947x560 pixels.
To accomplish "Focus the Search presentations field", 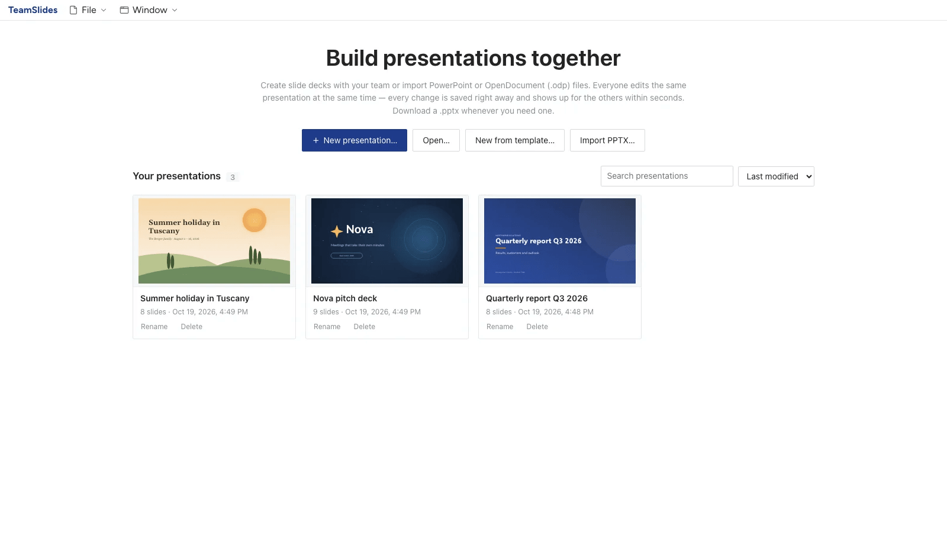I will (x=667, y=176).
